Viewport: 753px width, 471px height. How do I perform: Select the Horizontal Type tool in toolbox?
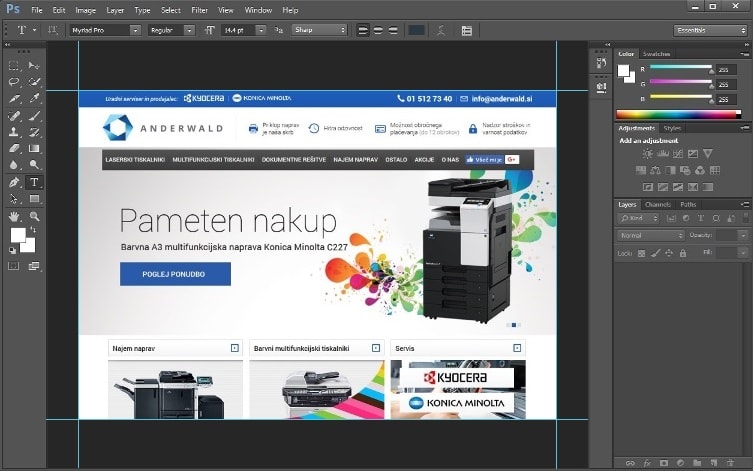click(x=34, y=183)
